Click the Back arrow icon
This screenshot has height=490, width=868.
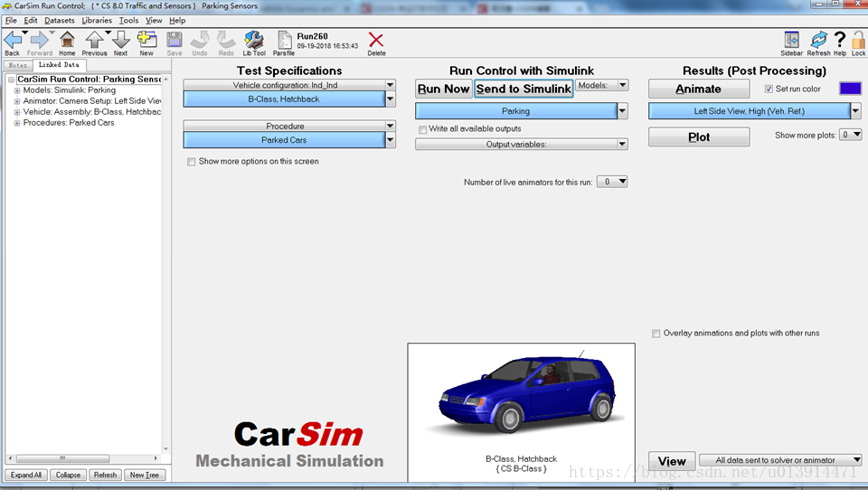(12, 41)
